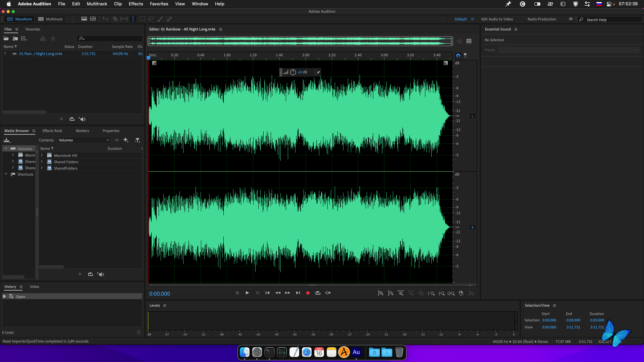Click Zoom In Amplitude icon
644x362 pixels.
380,293
